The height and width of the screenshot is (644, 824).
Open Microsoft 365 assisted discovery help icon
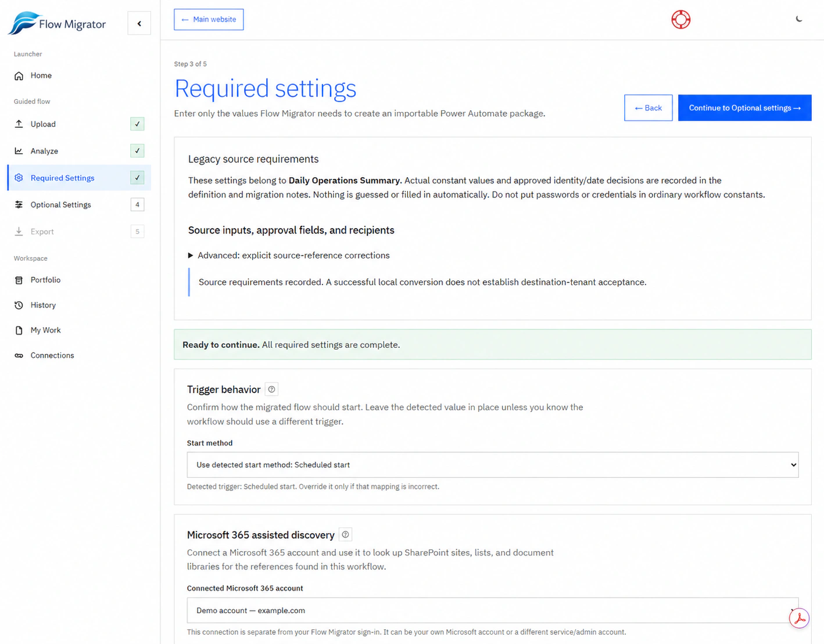pyautogui.click(x=345, y=535)
